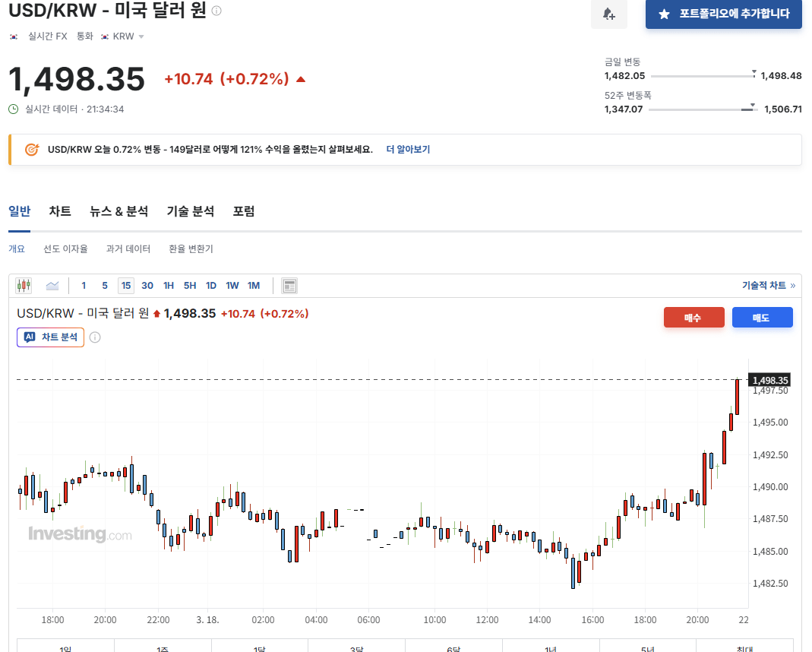Open the 기술 분석 tab
Screen dimensions: 812x652
[190, 211]
